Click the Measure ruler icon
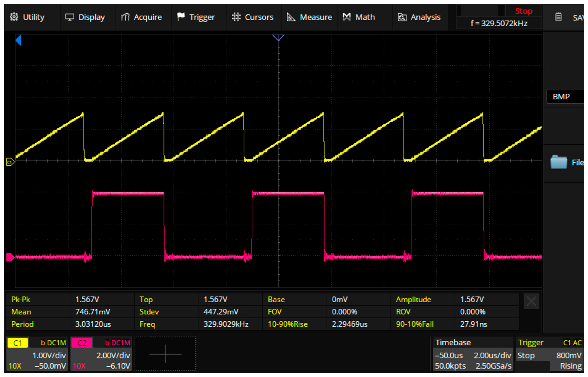The height and width of the screenshot is (377, 588). pyautogui.click(x=291, y=17)
